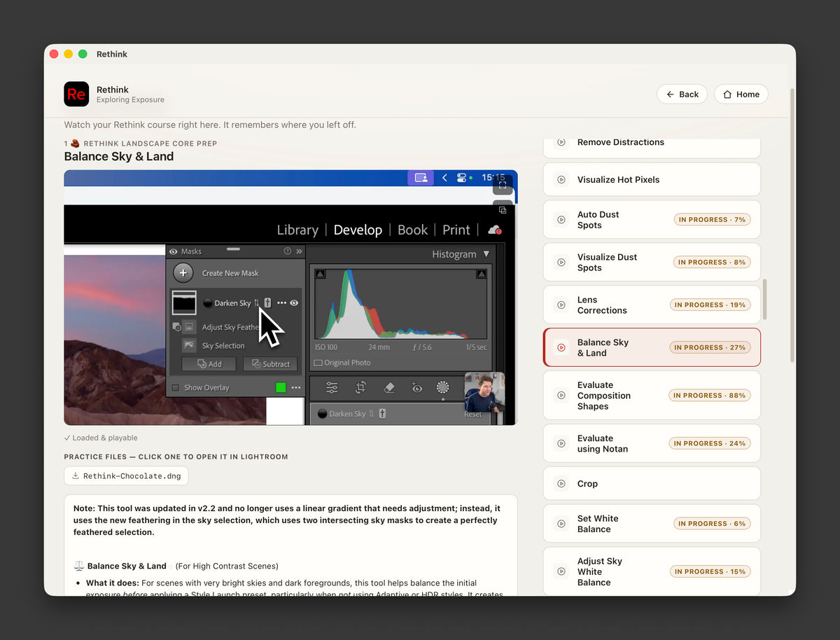Screen dimensions: 840x640
Task: Click the 'Loaded & playable' status text
Action: pyautogui.click(x=101, y=438)
